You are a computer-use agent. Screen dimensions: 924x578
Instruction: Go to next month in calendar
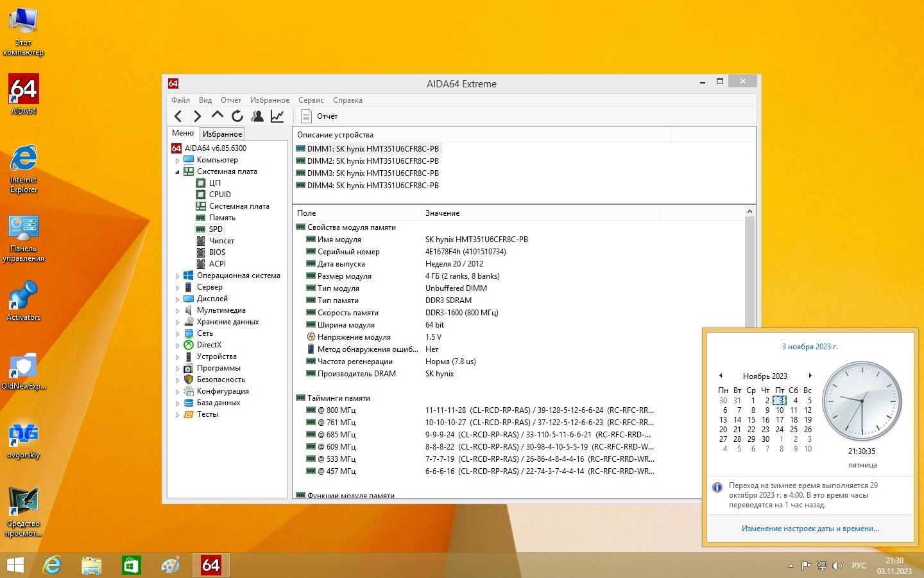point(810,376)
